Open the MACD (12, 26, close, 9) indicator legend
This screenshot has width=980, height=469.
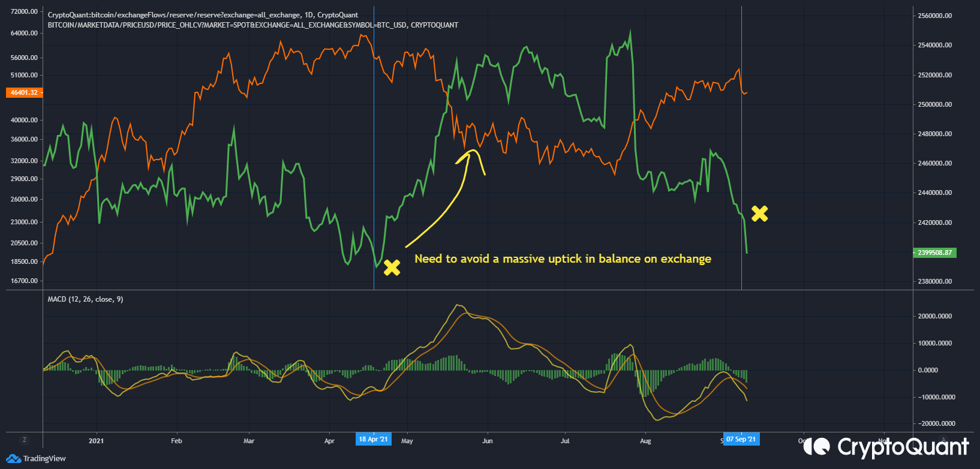pyautogui.click(x=85, y=299)
